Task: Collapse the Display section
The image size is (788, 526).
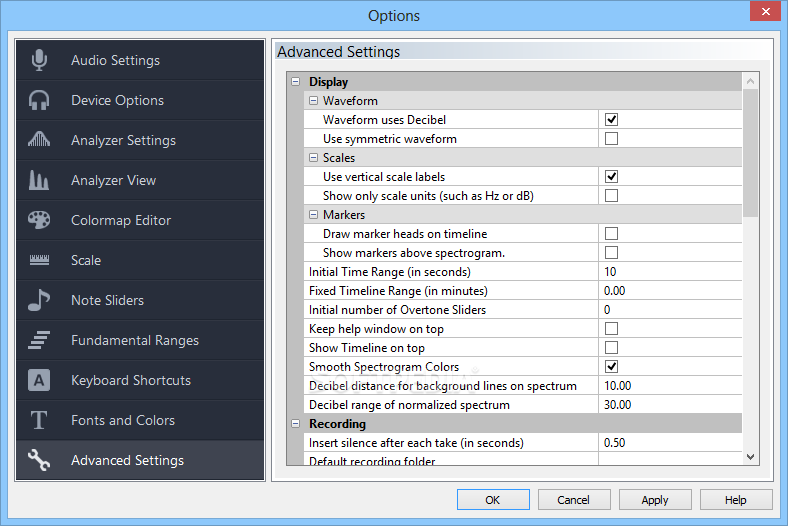Action: click(x=295, y=82)
